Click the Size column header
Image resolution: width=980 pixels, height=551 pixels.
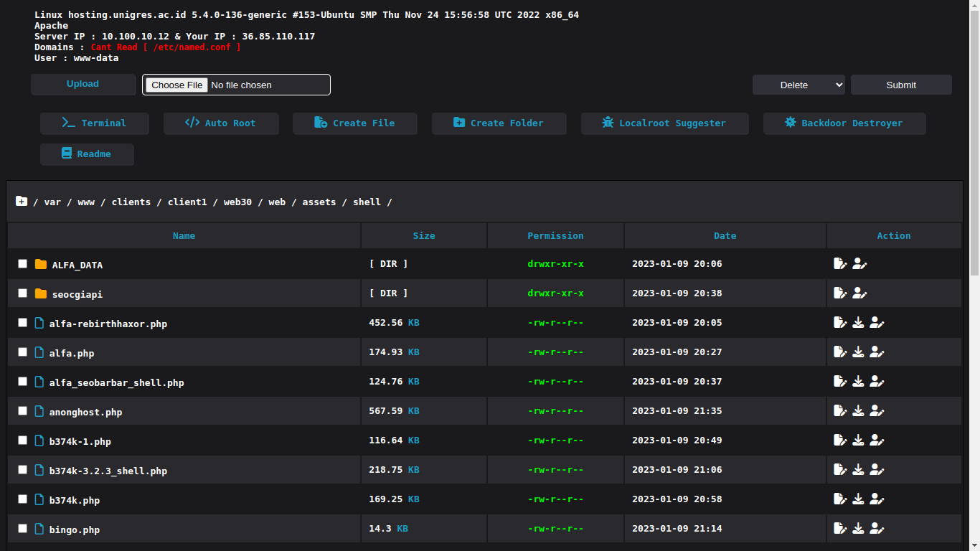[x=424, y=236]
